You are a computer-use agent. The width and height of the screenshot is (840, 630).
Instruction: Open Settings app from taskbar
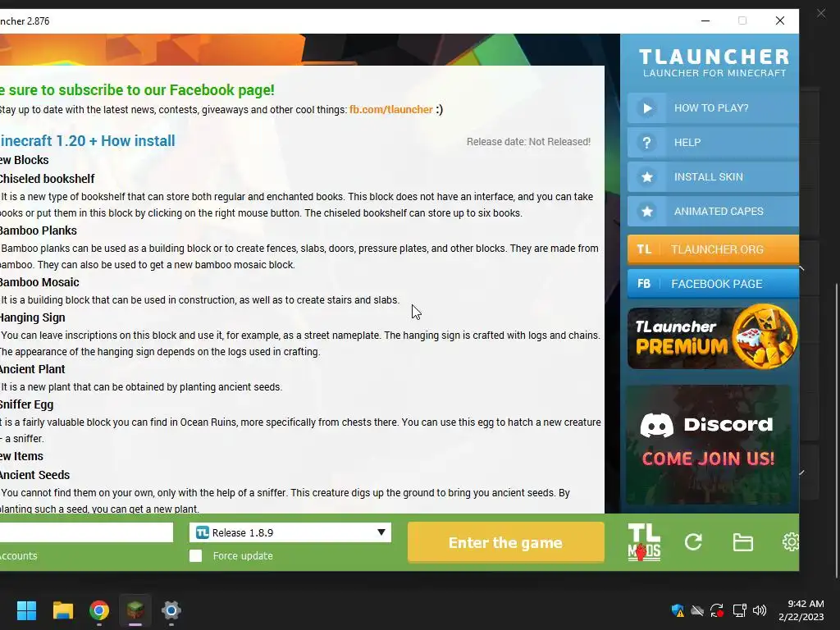(x=171, y=610)
